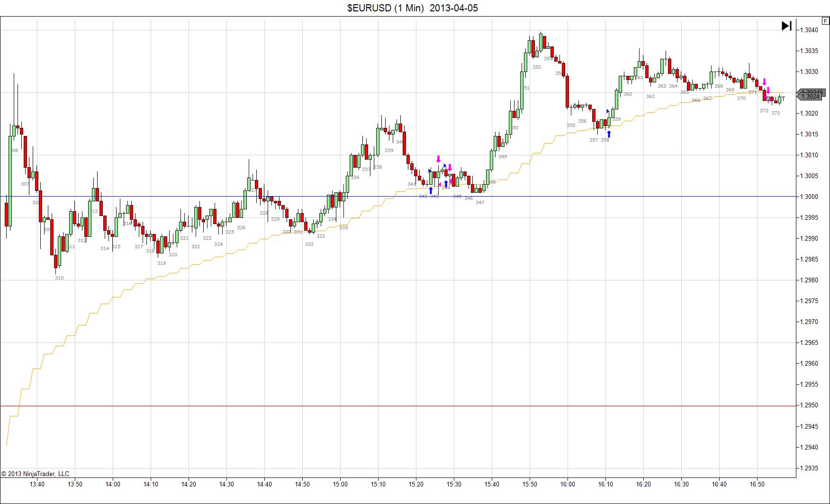Click the 1.2955 price axis label
Screen dimensions: 830x504
point(809,384)
